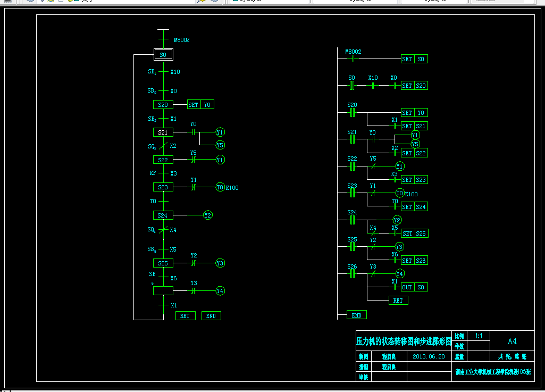Click the drawing title 压力机的状态转移图和步进梯形图
The height and width of the screenshot is (392, 545).
pos(404,341)
